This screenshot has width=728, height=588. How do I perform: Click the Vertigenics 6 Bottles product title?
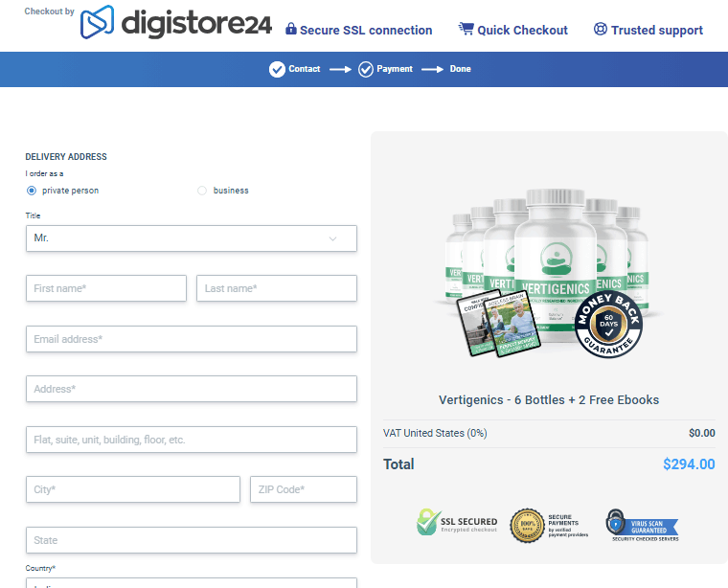pos(549,399)
